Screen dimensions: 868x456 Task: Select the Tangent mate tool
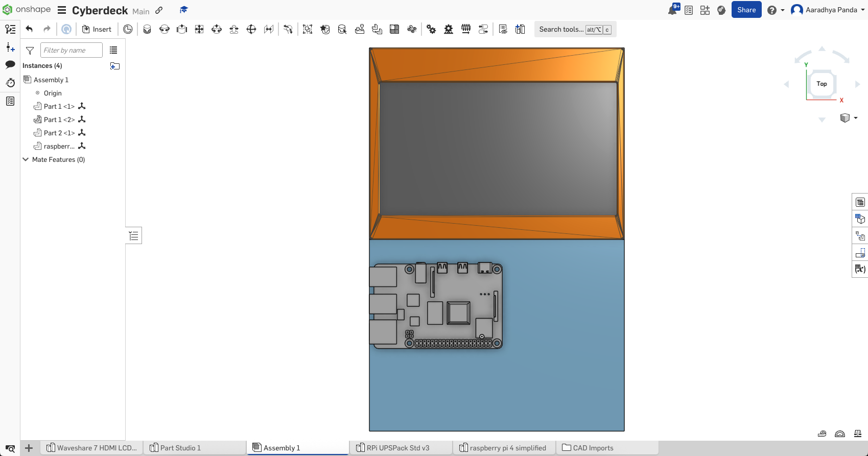pos(288,29)
